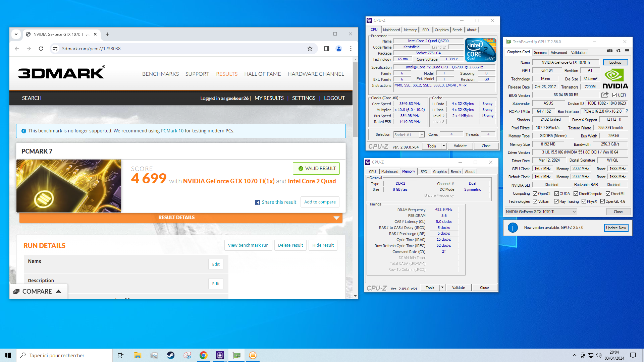
Task: Open Tools dropdown arrow in top CPU-Z window
Action: click(444, 146)
